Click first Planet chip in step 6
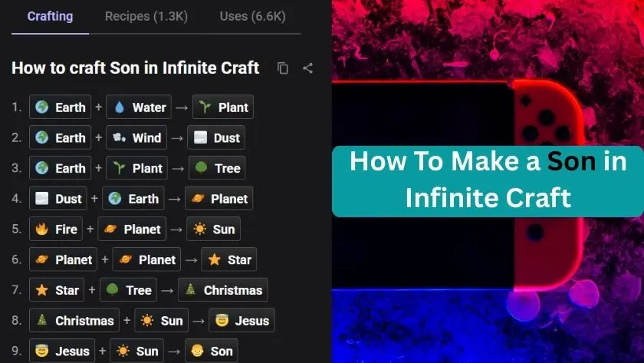Image resolution: width=644 pixels, height=363 pixels. click(x=63, y=259)
